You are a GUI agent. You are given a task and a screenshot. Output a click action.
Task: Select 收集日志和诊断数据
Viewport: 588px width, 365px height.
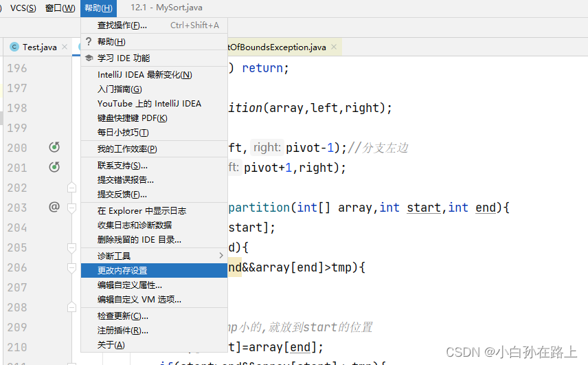(x=154, y=225)
